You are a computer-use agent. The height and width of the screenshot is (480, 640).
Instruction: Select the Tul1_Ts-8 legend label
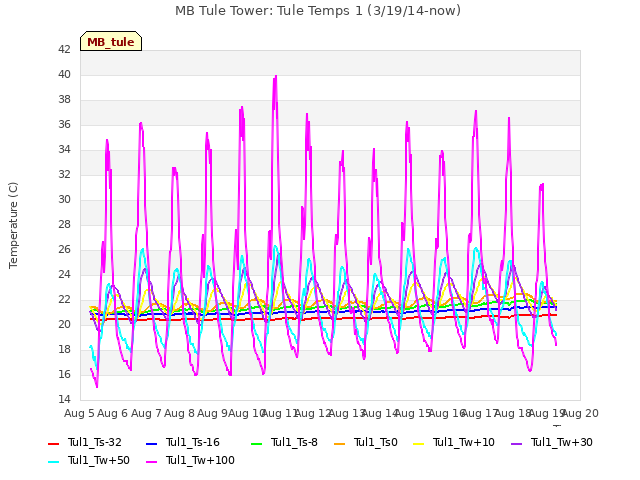[294, 442]
